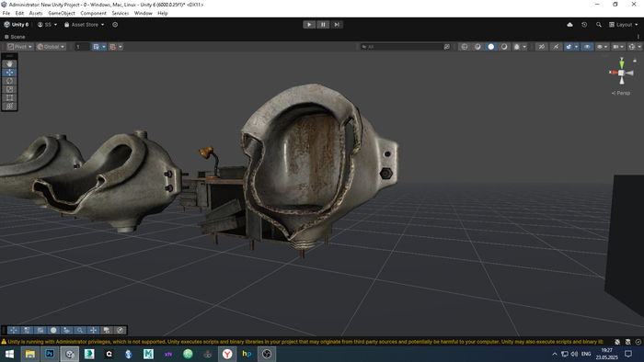Click the circle icon in bottom overlay toolbar

(53, 330)
